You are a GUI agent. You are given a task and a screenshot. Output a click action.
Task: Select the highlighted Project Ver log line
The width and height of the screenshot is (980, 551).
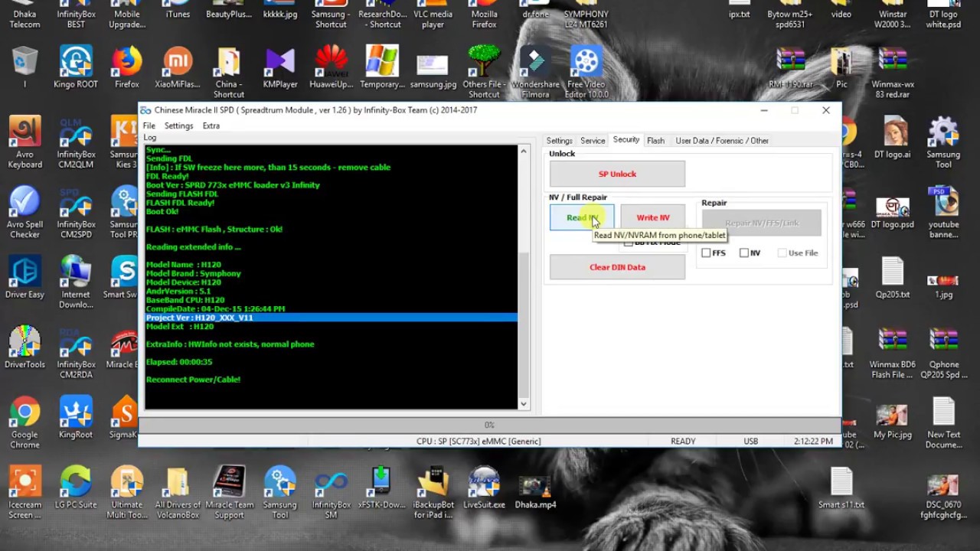coord(331,318)
